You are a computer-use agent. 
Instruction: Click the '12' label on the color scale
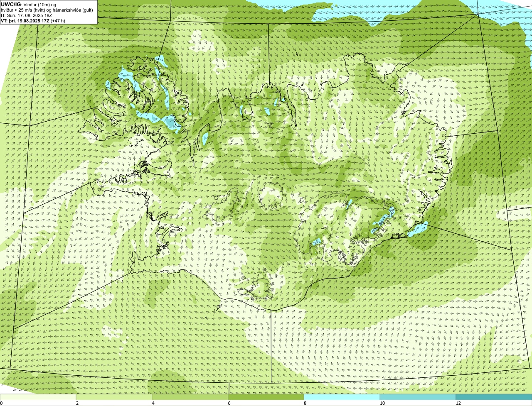[458, 403]
